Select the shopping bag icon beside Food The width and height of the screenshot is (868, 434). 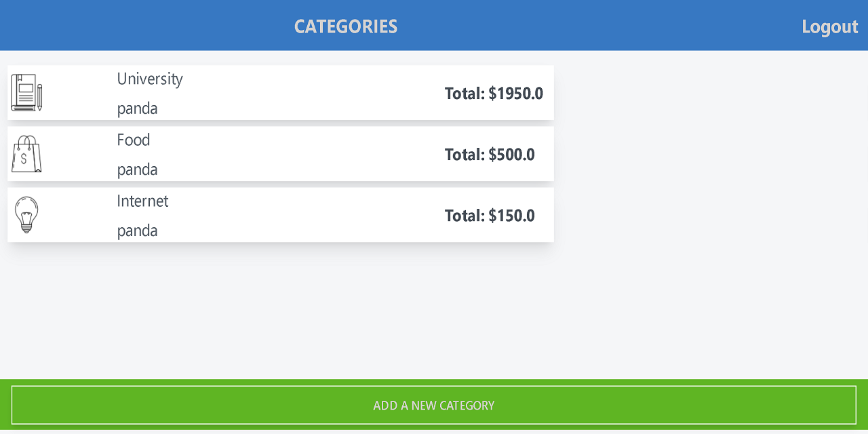coord(26,154)
